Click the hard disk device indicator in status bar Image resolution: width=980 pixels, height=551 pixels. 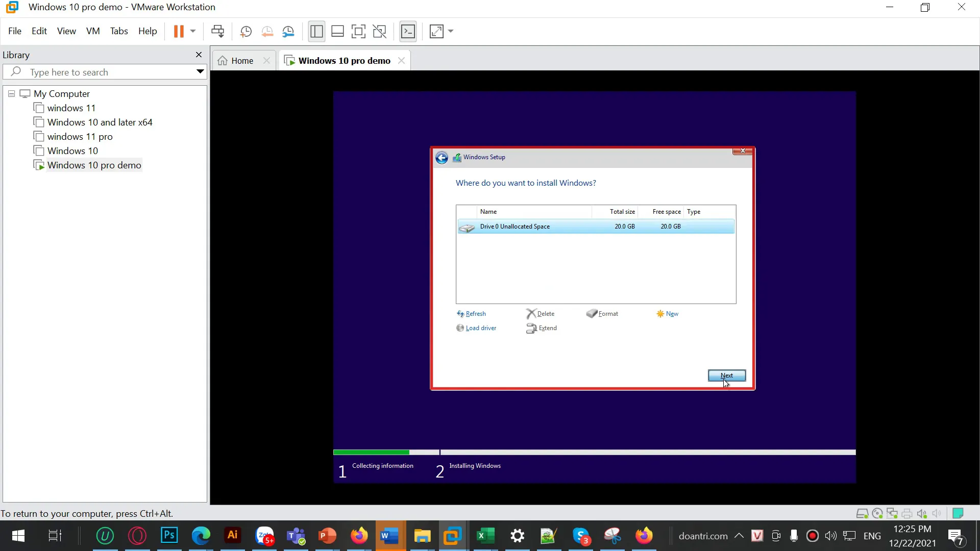point(862,513)
